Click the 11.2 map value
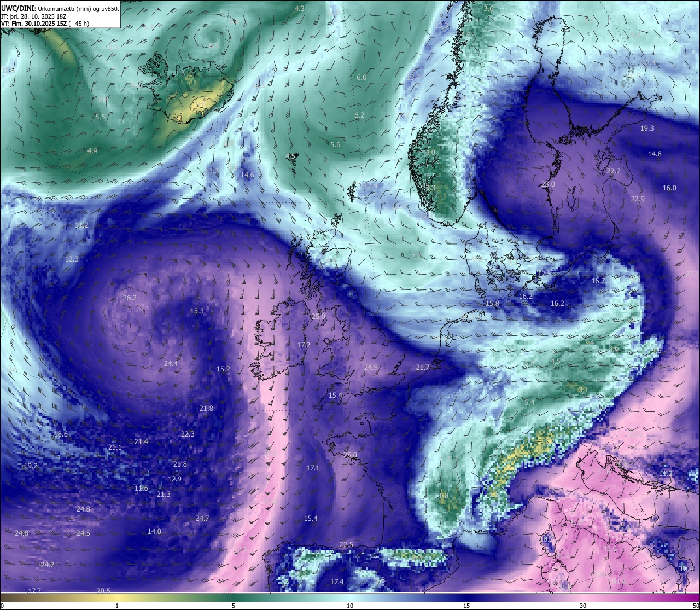The image size is (700, 610). (x=81, y=225)
